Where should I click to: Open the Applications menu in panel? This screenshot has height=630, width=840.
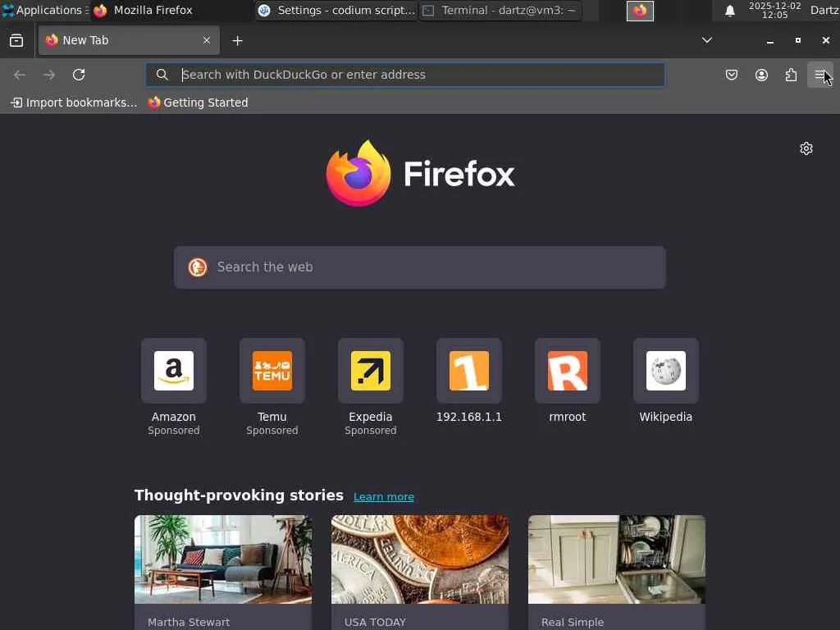point(45,10)
